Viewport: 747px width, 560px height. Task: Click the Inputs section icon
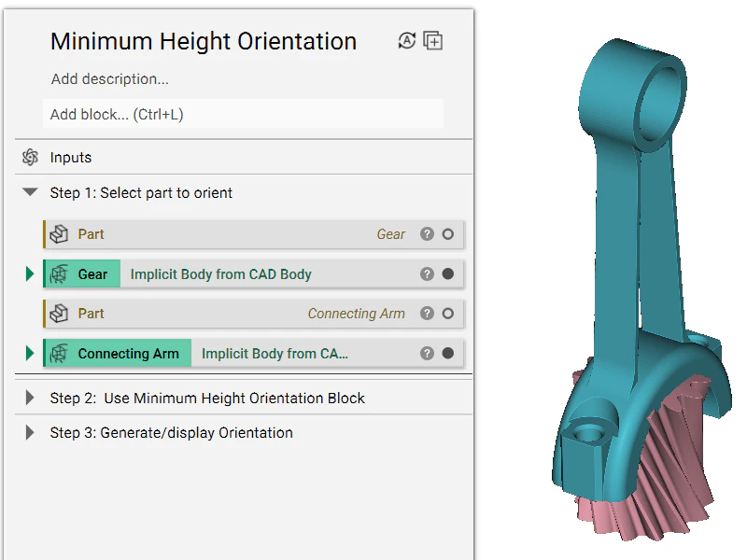tap(30, 157)
